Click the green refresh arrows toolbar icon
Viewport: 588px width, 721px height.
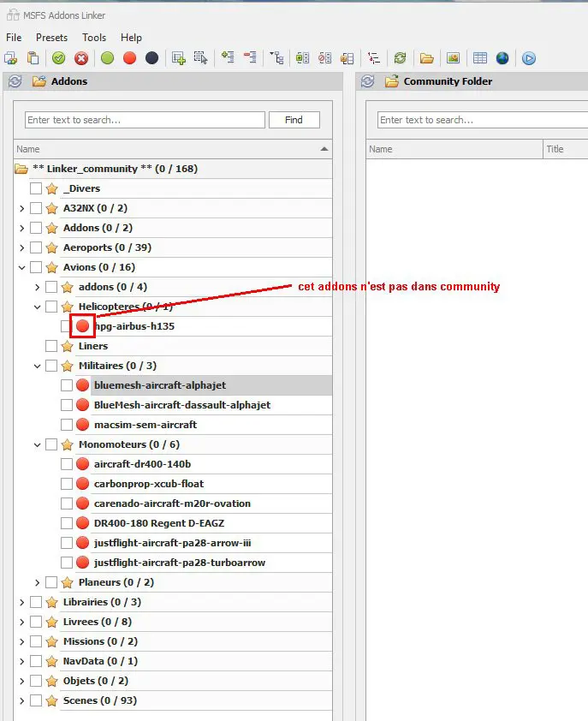pyautogui.click(x=401, y=58)
